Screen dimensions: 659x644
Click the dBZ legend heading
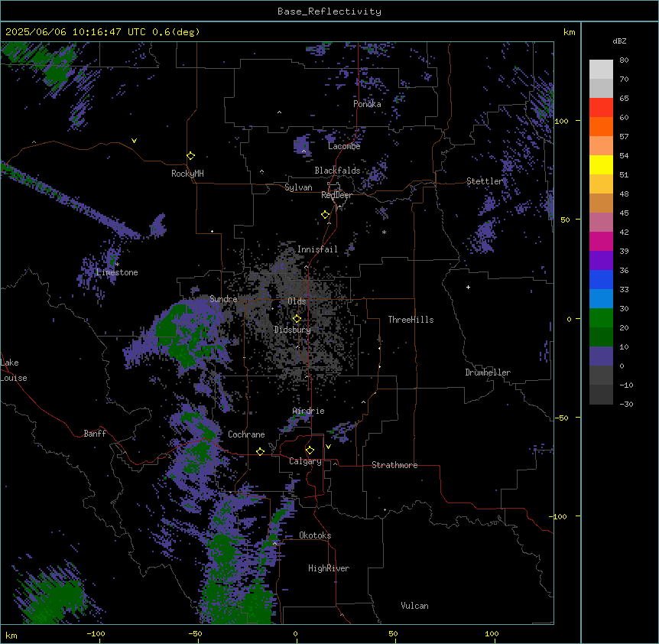point(619,41)
